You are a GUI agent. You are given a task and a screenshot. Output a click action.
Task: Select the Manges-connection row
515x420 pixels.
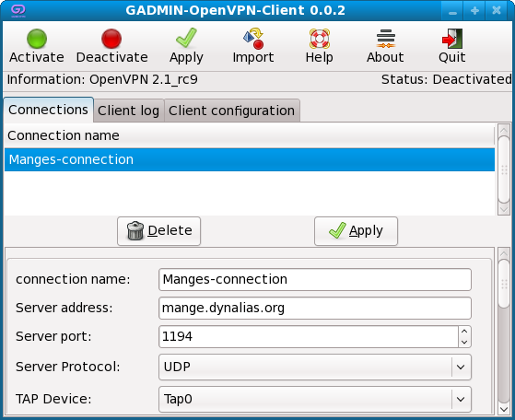pyautogui.click(x=250, y=159)
